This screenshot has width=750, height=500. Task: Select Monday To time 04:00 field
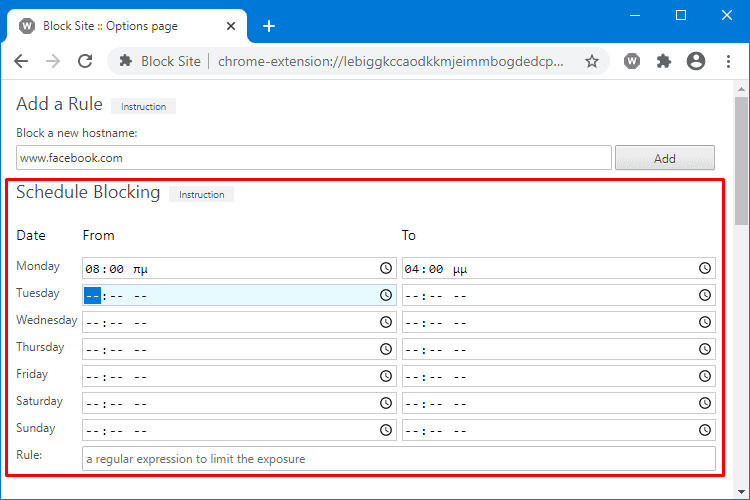pos(559,268)
